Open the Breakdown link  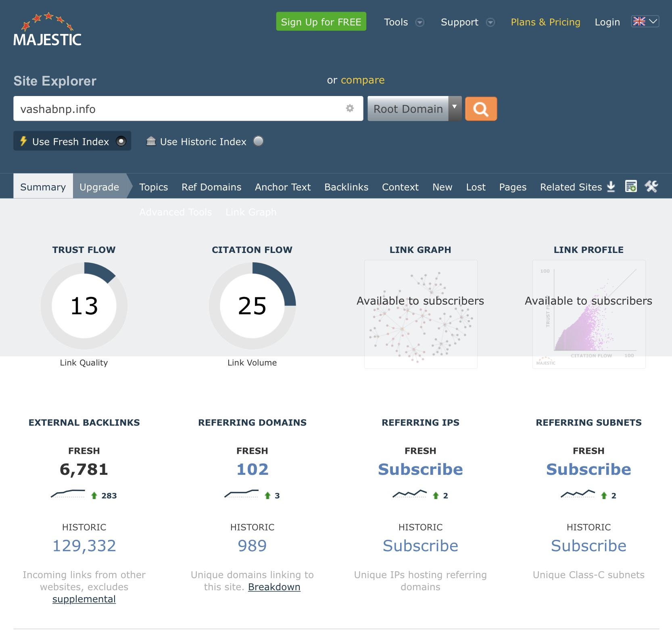[x=274, y=587]
